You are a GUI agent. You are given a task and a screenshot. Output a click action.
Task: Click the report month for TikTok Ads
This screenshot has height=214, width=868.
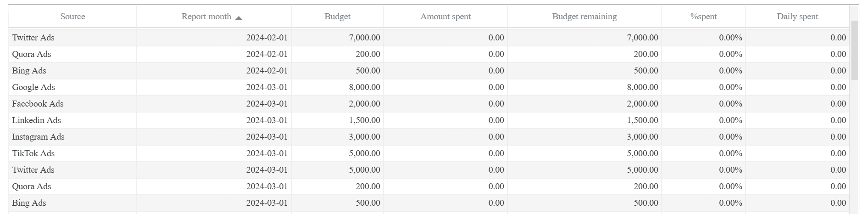tap(267, 153)
